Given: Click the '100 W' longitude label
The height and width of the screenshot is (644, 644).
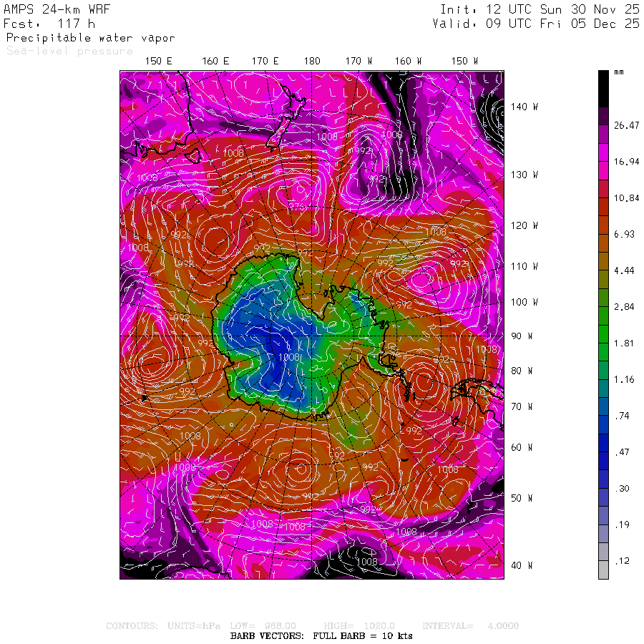Looking at the screenshot, I should (x=524, y=302).
